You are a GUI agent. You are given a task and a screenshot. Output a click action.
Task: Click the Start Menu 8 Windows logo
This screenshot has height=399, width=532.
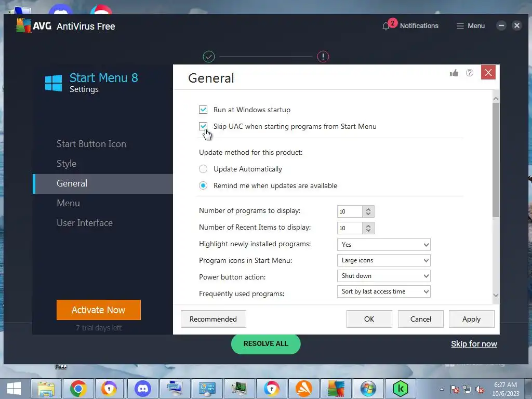coord(54,83)
